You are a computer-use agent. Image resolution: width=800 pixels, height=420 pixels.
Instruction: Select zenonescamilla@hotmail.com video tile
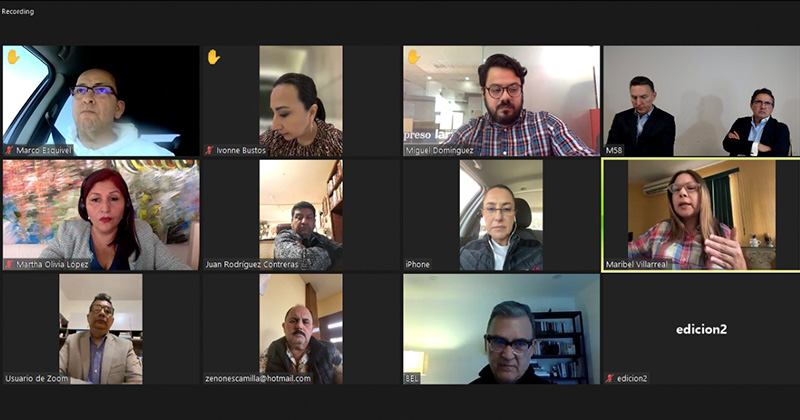coord(302,329)
